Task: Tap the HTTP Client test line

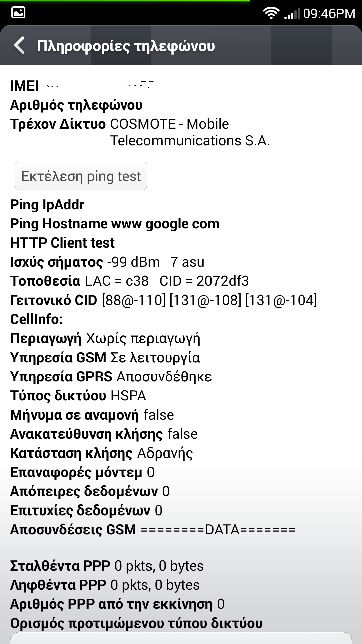Action: point(62,243)
